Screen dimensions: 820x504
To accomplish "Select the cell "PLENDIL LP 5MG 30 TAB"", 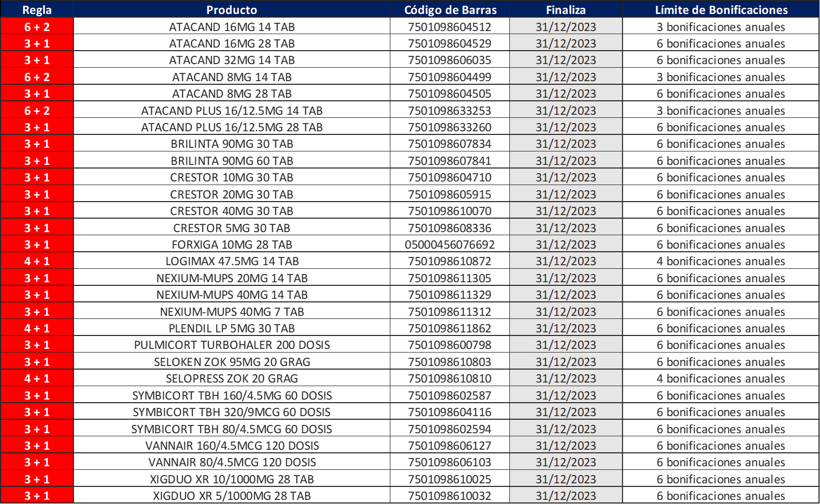I will pos(232,328).
